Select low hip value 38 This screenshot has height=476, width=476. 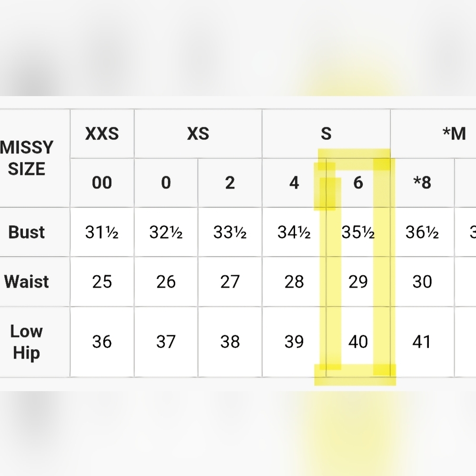(x=230, y=342)
